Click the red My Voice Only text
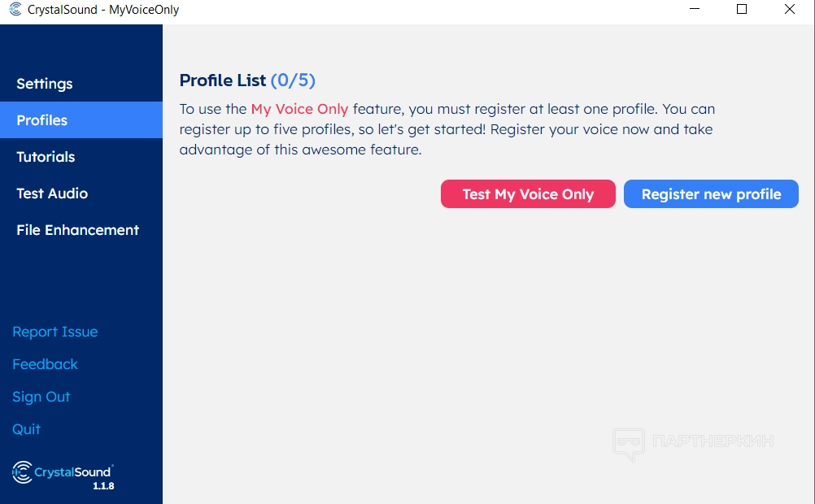This screenshot has height=504, width=815. [x=299, y=109]
